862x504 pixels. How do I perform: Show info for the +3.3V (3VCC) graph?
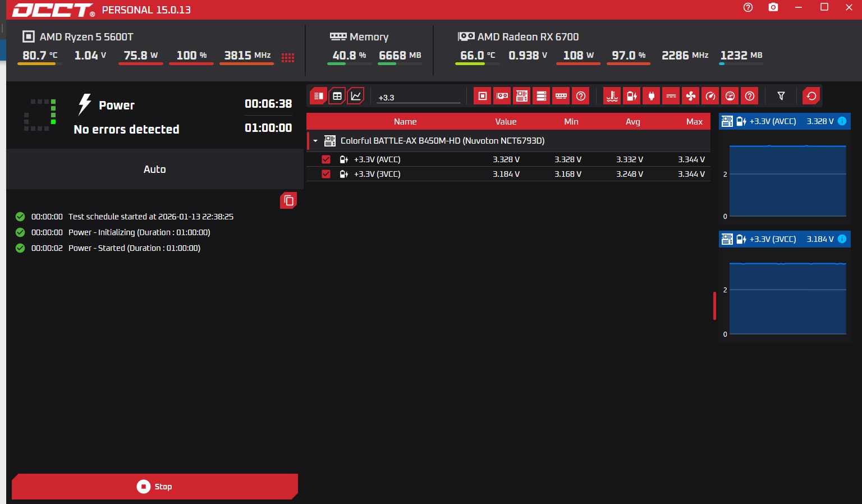pos(842,239)
